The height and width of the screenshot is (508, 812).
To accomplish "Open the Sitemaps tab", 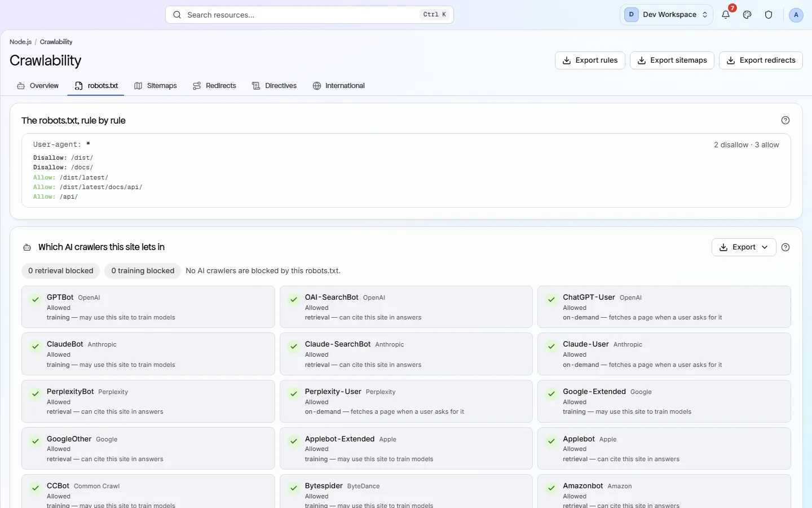I will pyautogui.click(x=156, y=86).
